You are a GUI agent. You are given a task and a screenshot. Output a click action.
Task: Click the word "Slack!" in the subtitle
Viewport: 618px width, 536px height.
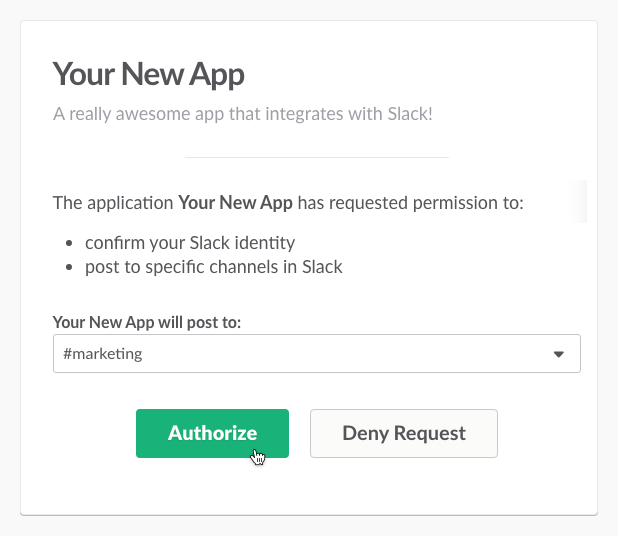408,113
